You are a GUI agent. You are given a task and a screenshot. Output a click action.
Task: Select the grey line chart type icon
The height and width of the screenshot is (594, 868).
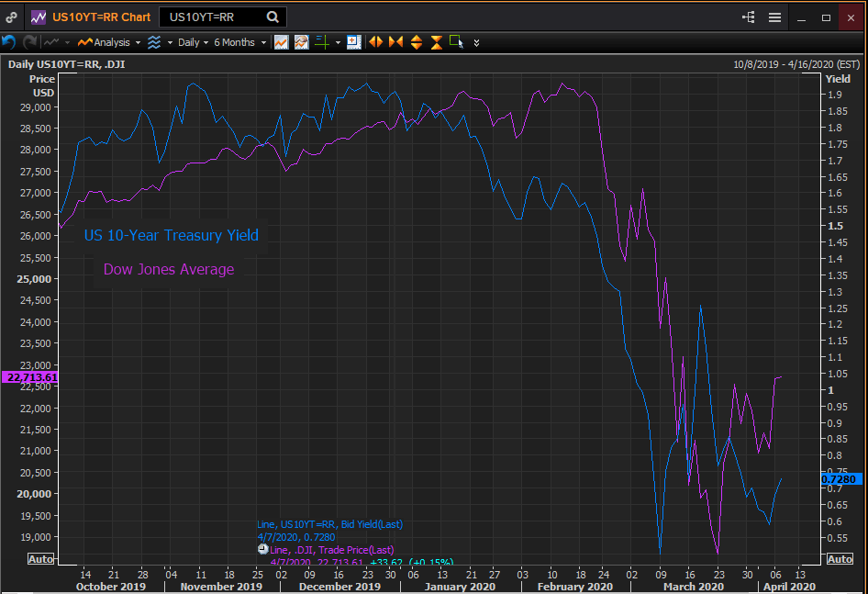[x=52, y=42]
